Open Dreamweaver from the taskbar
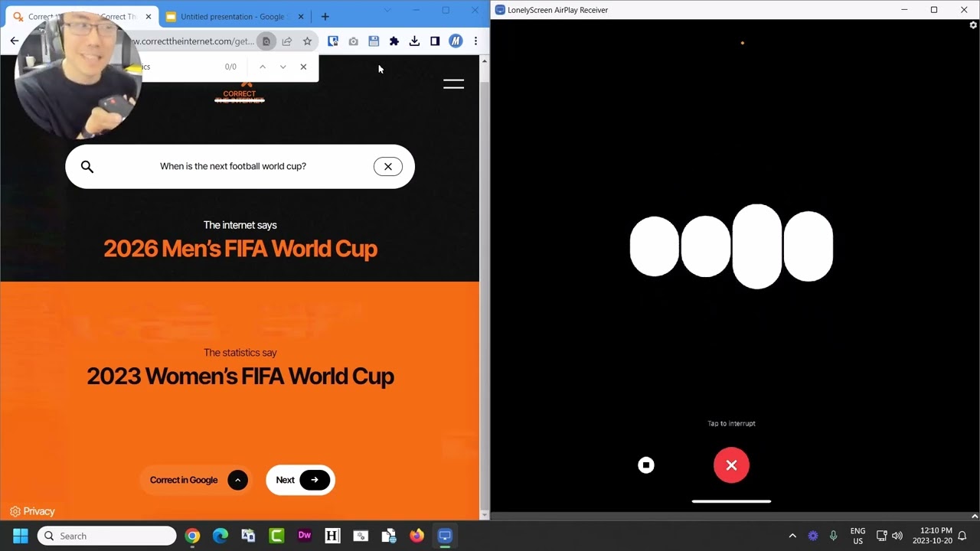The height and width of the screenshot is (551, 980). 304,536
